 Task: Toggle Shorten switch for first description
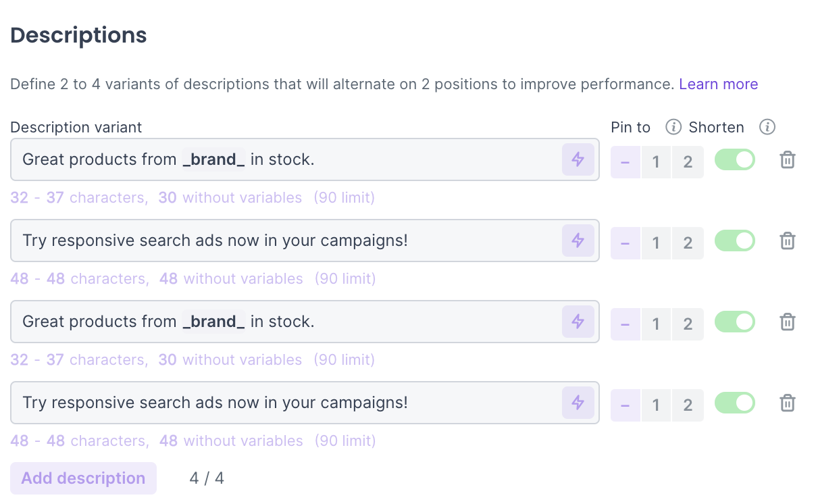735,160
